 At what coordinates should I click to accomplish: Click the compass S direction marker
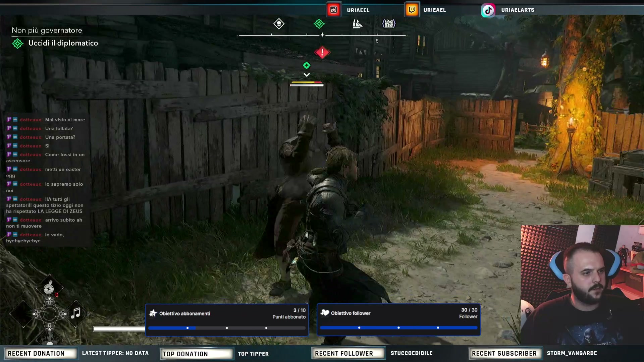(377, 41)
